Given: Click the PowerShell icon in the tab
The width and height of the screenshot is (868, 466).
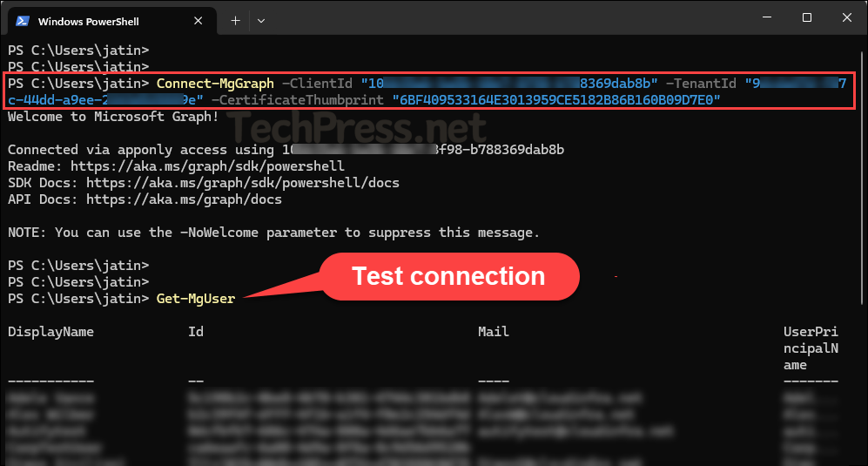Looking at the screenshot, I should [x=23, y=20].
